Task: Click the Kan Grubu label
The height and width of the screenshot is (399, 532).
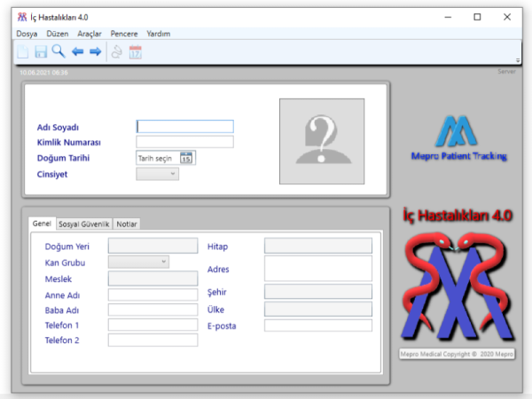Action: [65, 263]
